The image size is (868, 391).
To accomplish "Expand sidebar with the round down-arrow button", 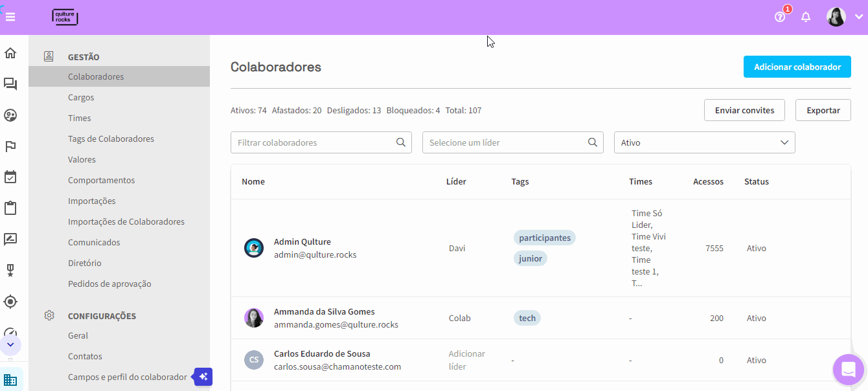I will click(x=10, y=344).
